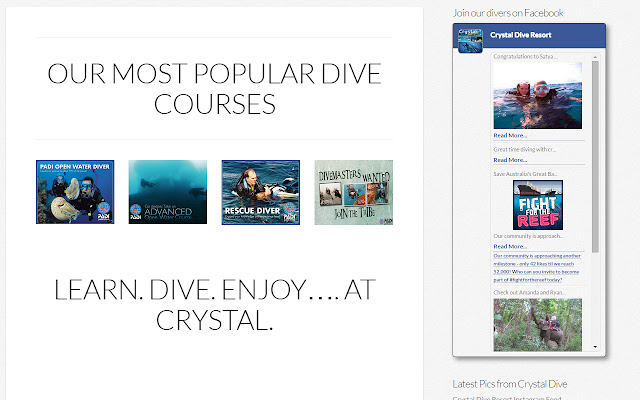Open the Advanced Open Water course image

[168, 192]
